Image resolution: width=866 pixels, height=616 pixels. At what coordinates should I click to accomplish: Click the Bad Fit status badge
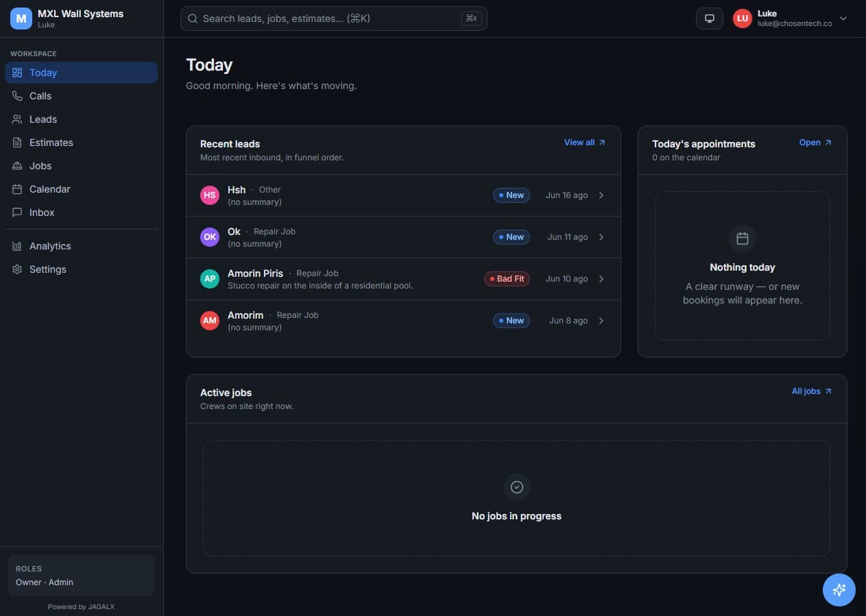coord(507,279)
